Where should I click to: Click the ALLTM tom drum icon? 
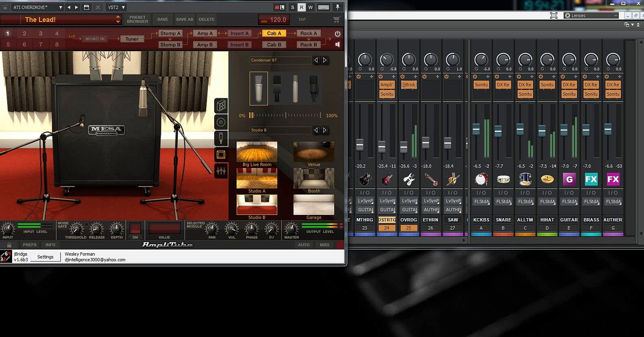525,179
